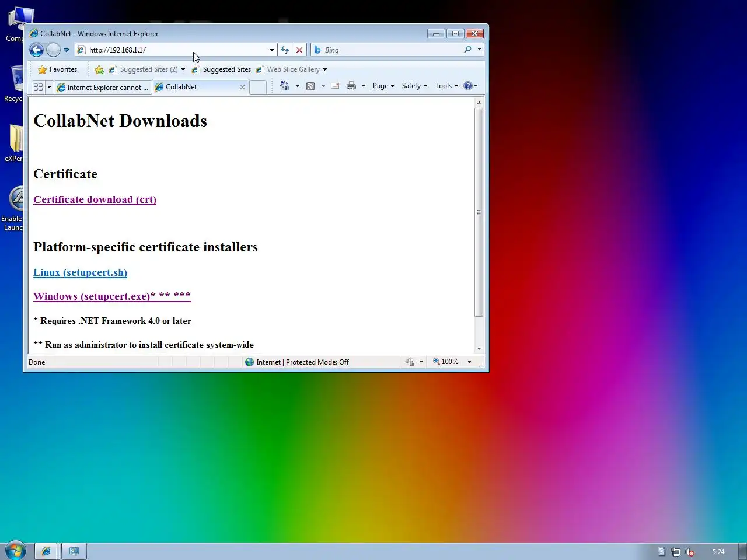Click the Run as administrator note text
This screenshot has height=560, width=747.
[144, 345]
